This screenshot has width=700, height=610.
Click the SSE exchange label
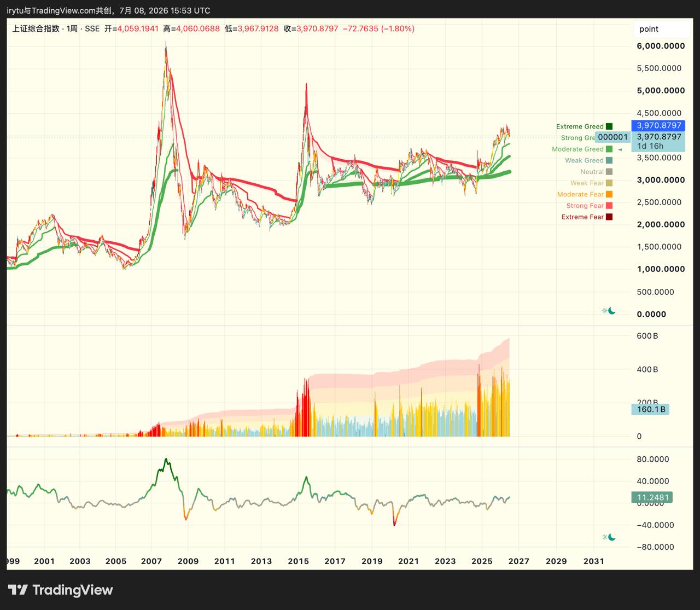(92, 28)
